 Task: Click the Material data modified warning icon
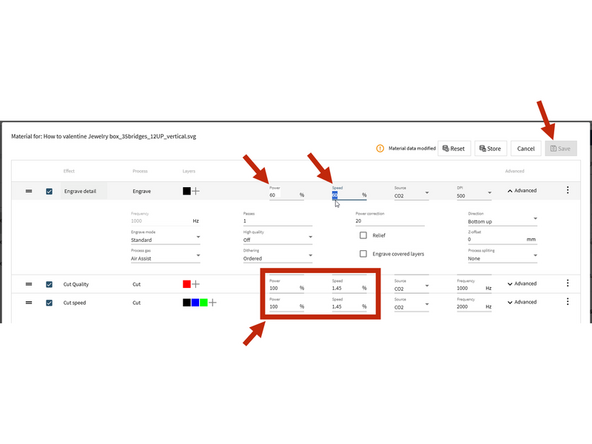click(x=380, y=148)
